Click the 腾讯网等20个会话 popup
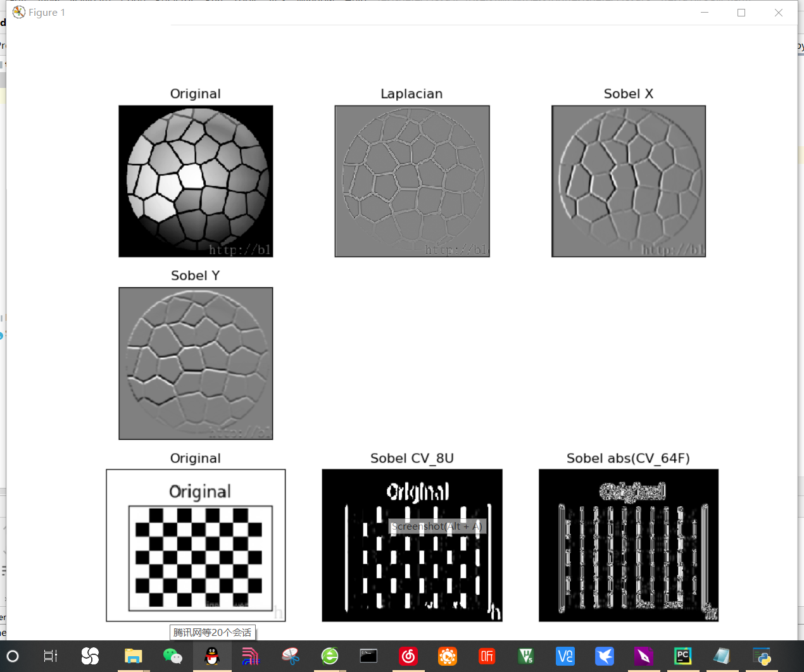The image size is (804, 672). point(211,632)
